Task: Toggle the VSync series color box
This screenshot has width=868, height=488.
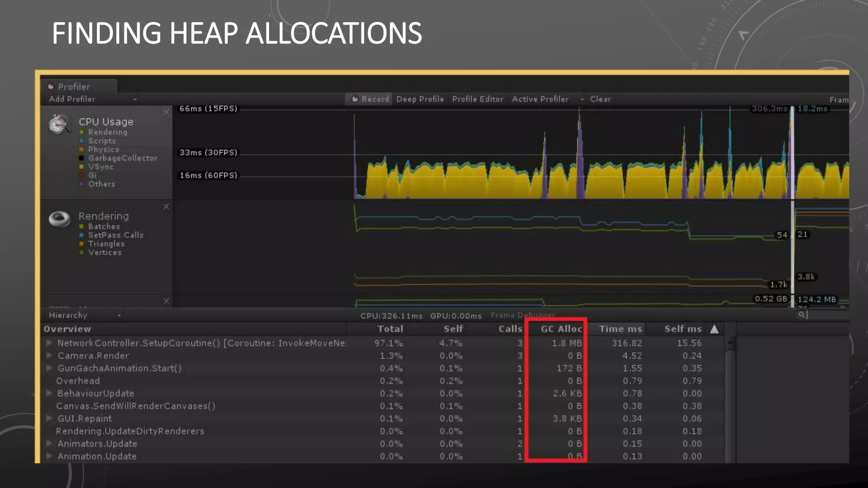Action: (x=81, y=167)
